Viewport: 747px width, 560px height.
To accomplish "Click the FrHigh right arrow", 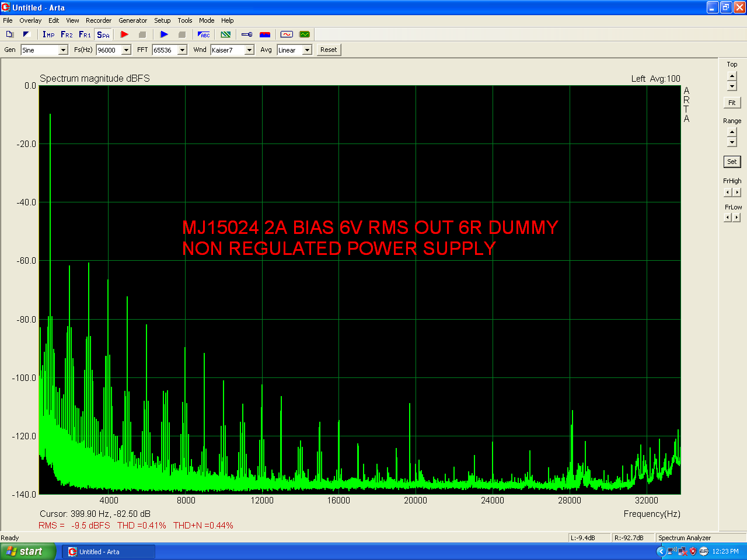I will click(737, 192).
